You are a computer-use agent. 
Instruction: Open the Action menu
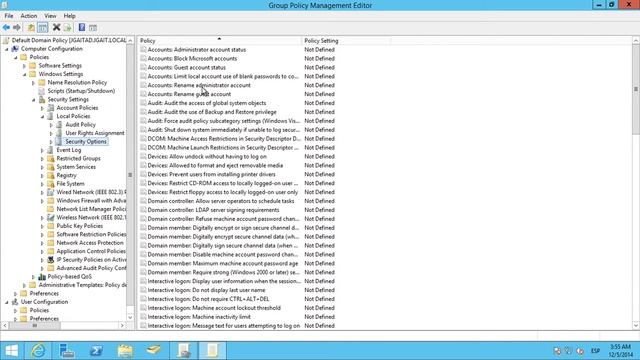click(x=29, y=16)
